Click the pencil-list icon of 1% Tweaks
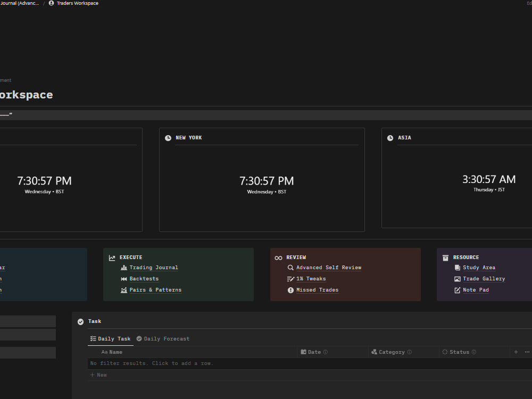 (x=290, y=279)
